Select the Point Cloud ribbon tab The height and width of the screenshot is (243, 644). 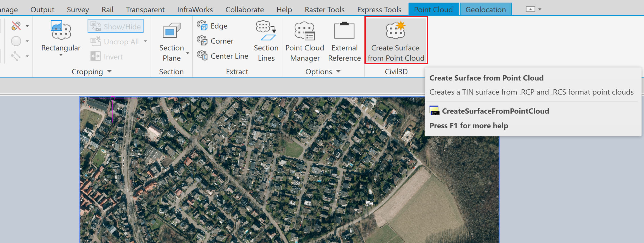pyautogui.click(x=433, y=9)
